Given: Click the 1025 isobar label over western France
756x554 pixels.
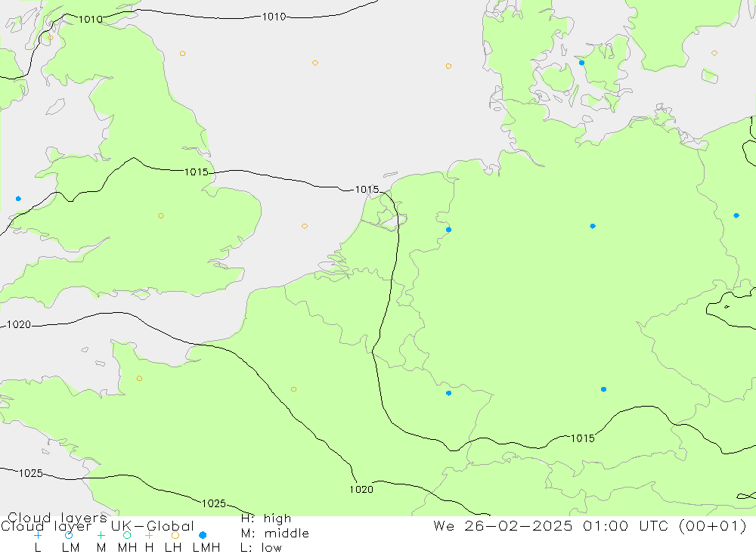Looking at the screenshot, I should pyautogui.click(x=214, y=503).
